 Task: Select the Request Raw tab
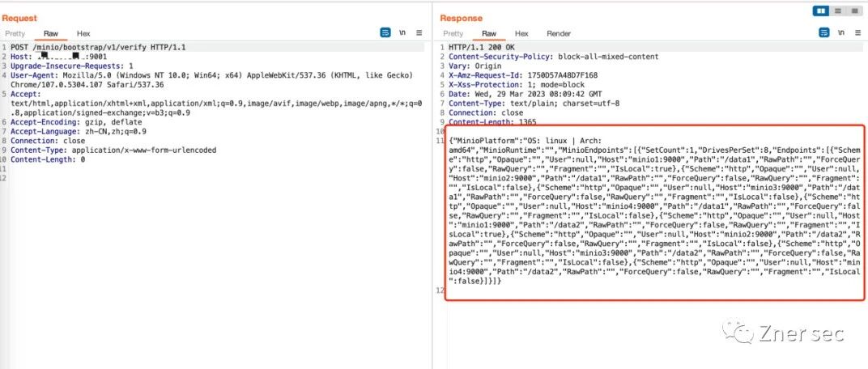[51, 33]
